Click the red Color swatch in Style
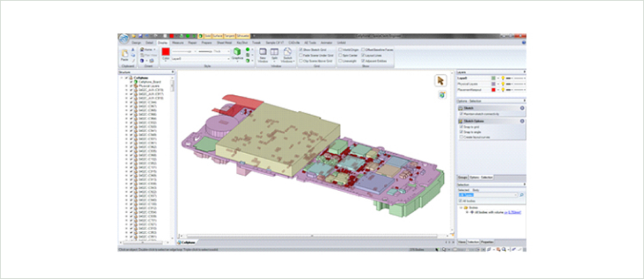Viewport: 644px width, 279px height. tap(165, 52)
